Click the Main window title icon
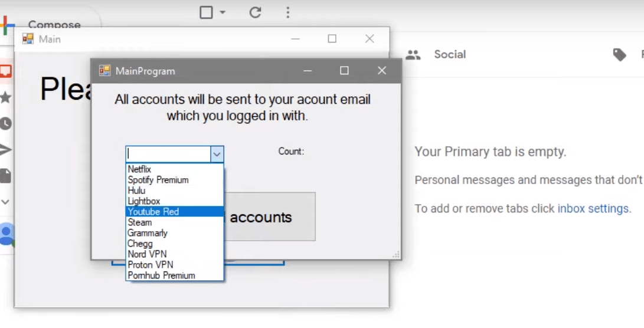The height and width of the screenshot is (328, 644). (28, 39)
